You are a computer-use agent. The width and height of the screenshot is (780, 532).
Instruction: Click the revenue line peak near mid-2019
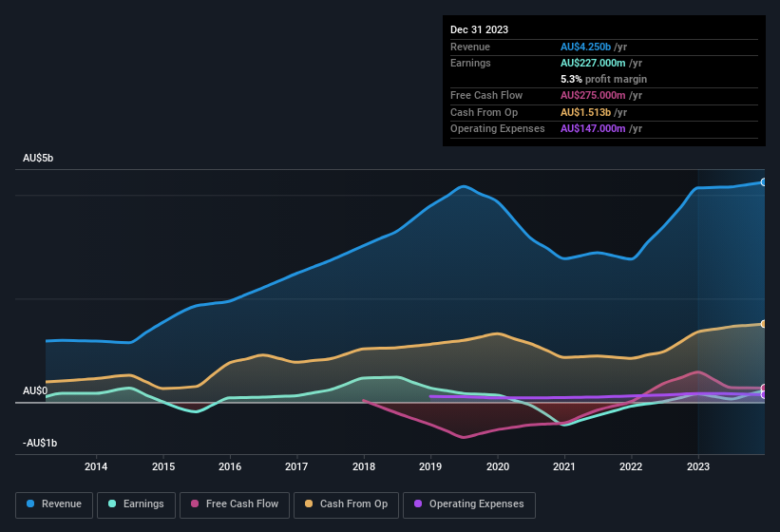pos(464,186)
